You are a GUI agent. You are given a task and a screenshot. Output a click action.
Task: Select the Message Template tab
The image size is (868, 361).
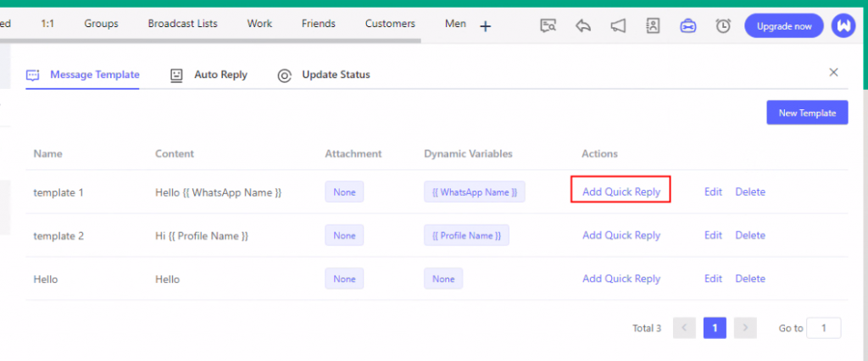click(83, 75)
